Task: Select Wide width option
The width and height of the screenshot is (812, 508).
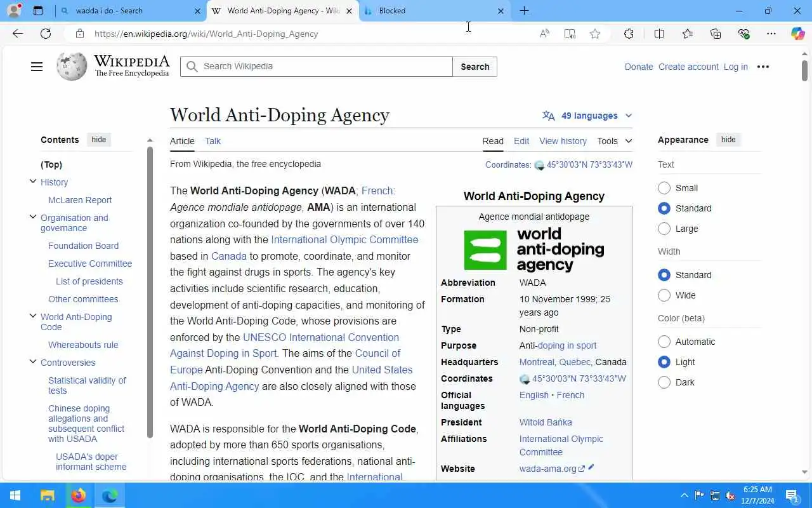Action: pos(664,295)
